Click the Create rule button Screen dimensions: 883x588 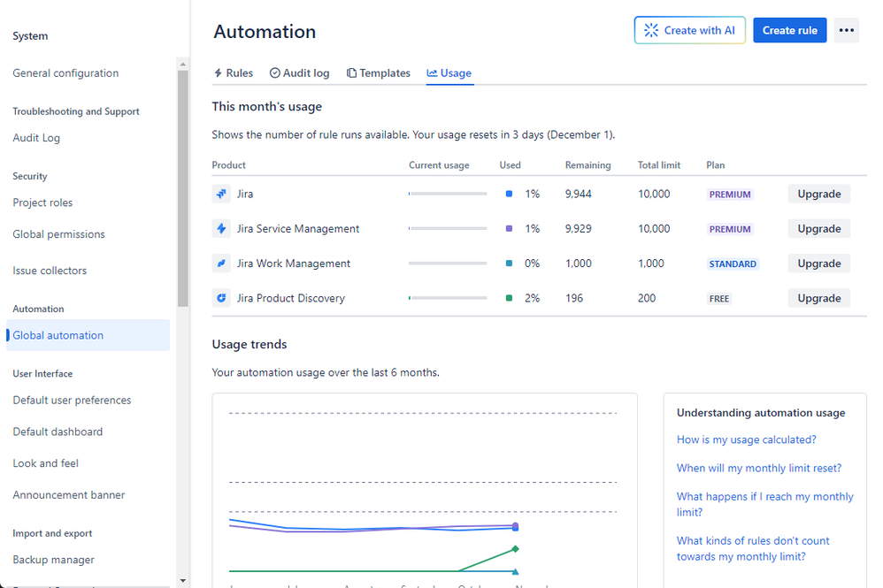pyautogui.click(x=789, y=30)
